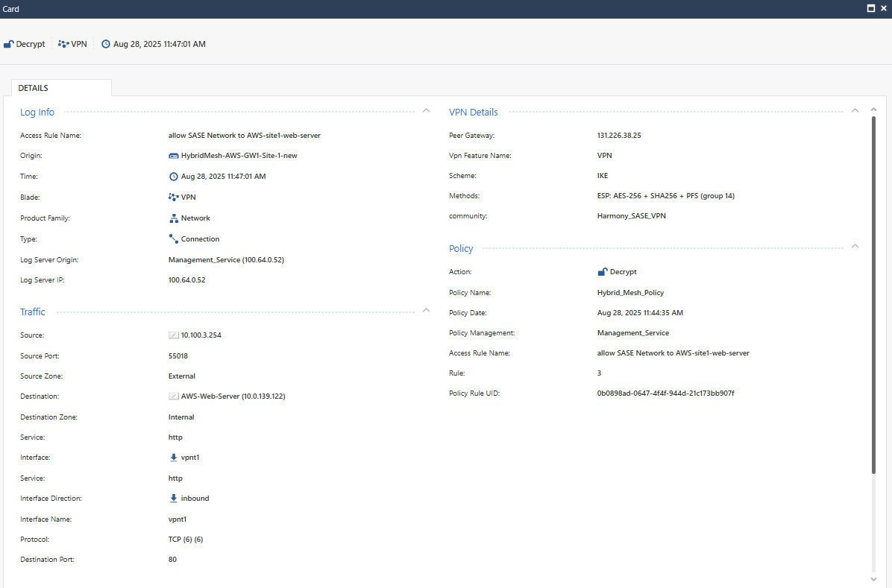Collapse the VPN Details section

pos(855,111)
